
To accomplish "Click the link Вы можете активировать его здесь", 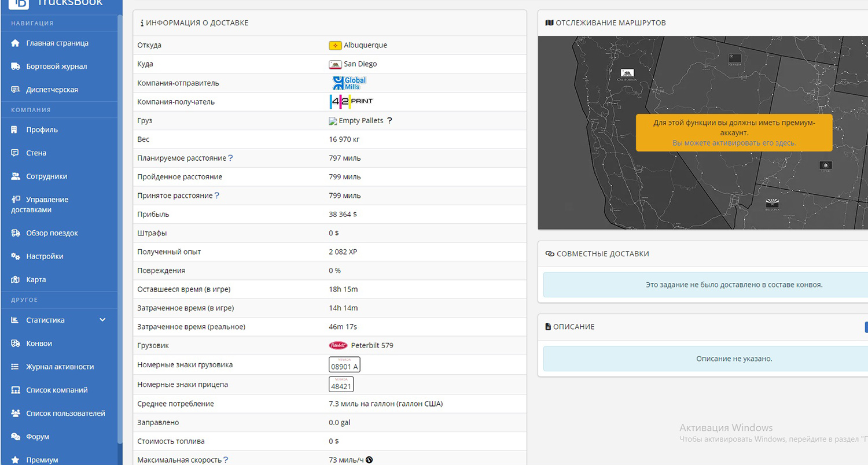I will point(734,143).
